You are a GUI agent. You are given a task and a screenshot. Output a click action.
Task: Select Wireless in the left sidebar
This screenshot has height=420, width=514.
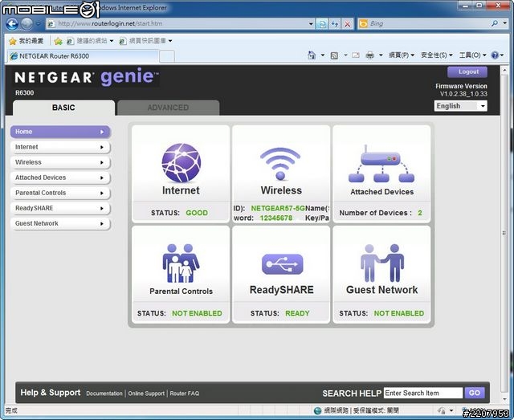coord(61,162)
